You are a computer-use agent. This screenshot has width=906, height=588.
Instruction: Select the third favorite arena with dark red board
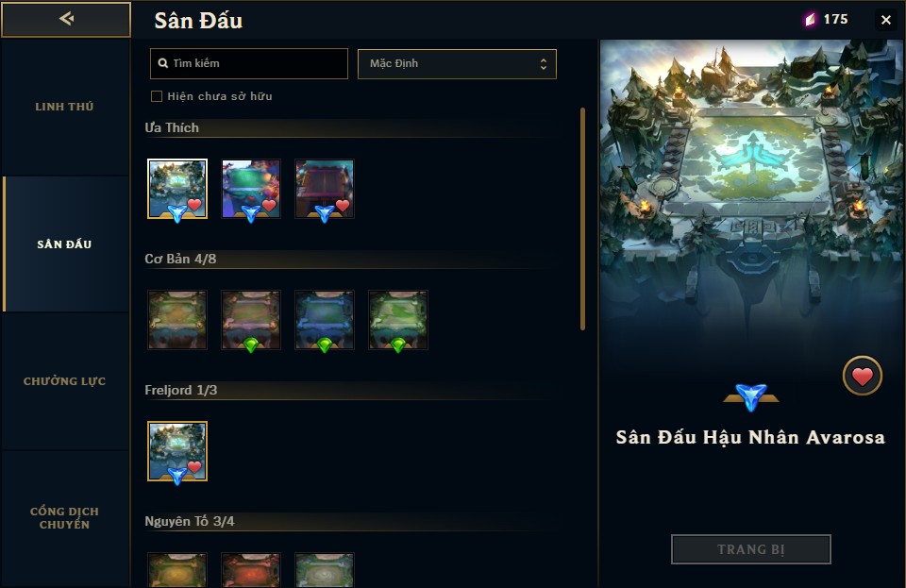[x=324, y=189]
